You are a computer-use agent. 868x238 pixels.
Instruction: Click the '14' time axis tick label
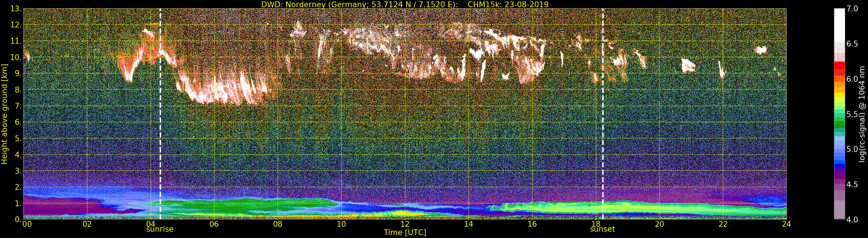pyautogui.click(x=468, y=224)
